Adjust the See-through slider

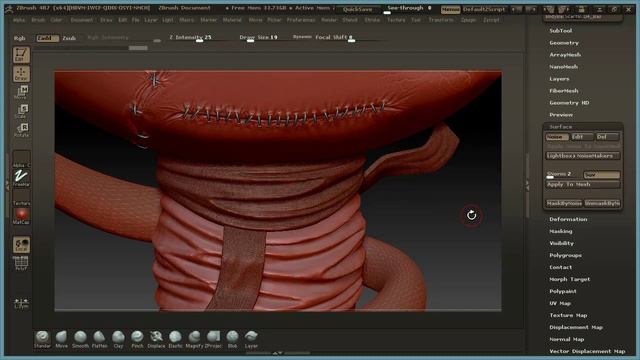(409, 9)
